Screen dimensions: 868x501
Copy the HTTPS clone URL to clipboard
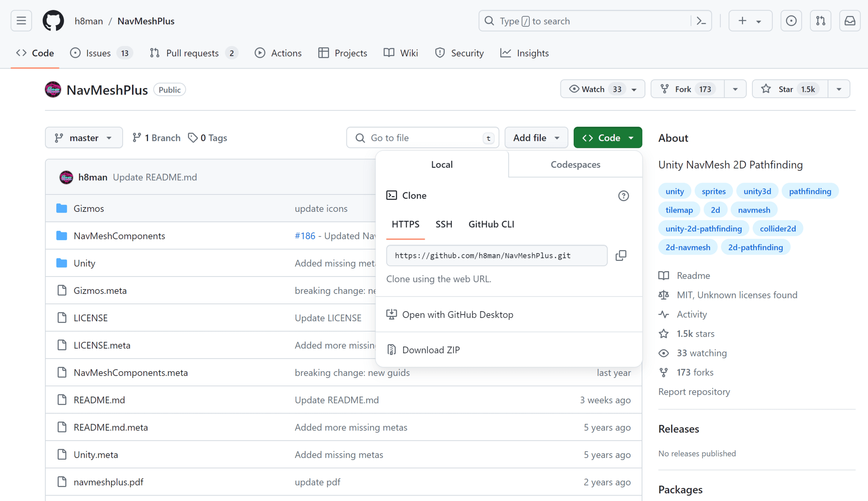(x=621, y=255)
